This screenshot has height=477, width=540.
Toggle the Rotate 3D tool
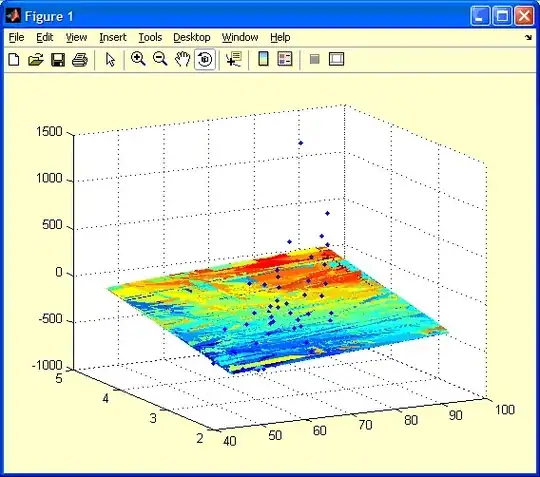205,59
